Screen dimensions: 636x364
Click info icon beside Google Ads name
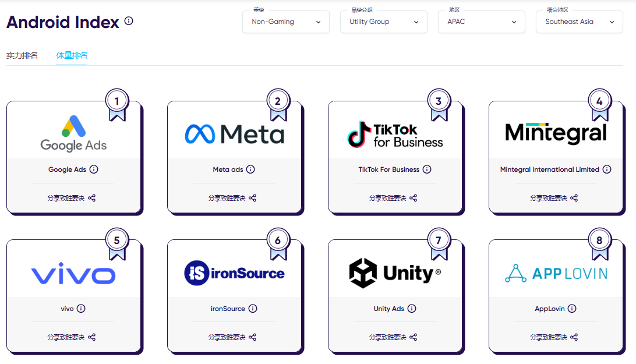point(94,169)
